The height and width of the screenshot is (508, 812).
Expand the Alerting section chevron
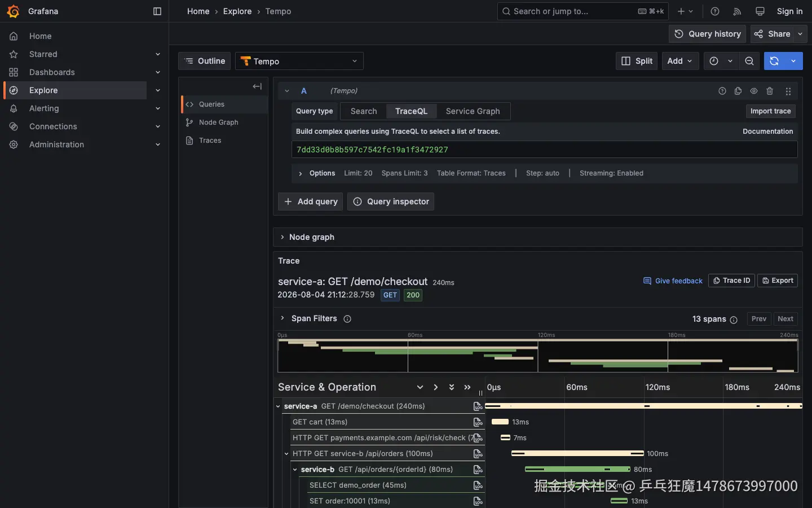click(x=158, y=108)
